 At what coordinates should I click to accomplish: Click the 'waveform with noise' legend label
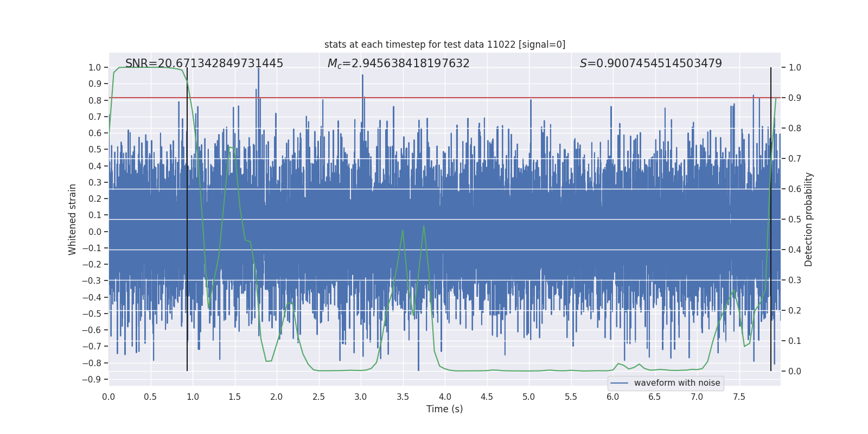pos(677,383)
